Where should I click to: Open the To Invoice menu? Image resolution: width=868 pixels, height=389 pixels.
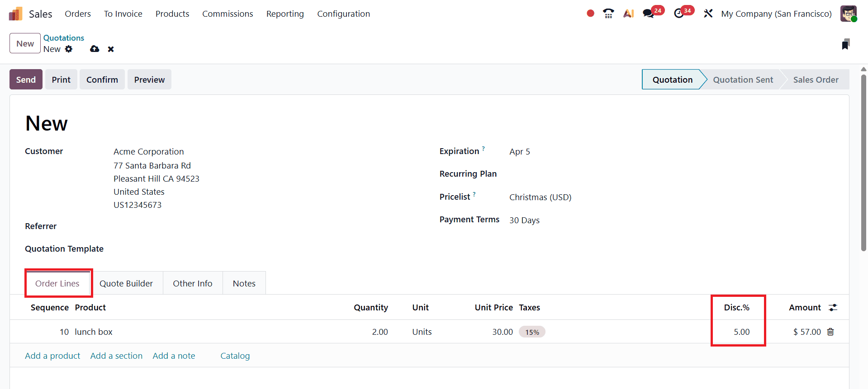tap(123, 14)
